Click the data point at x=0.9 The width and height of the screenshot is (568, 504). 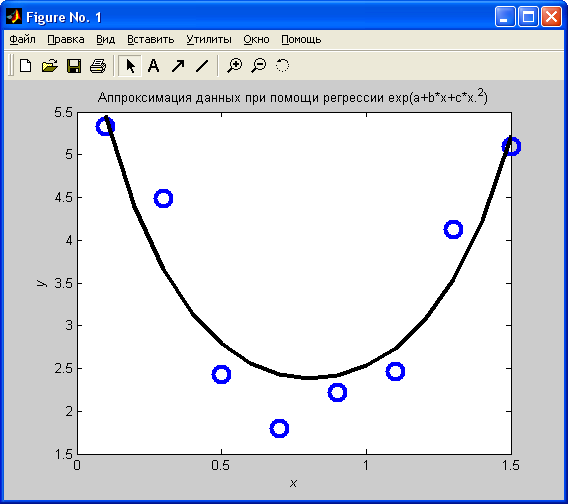(x=337, y=392)
